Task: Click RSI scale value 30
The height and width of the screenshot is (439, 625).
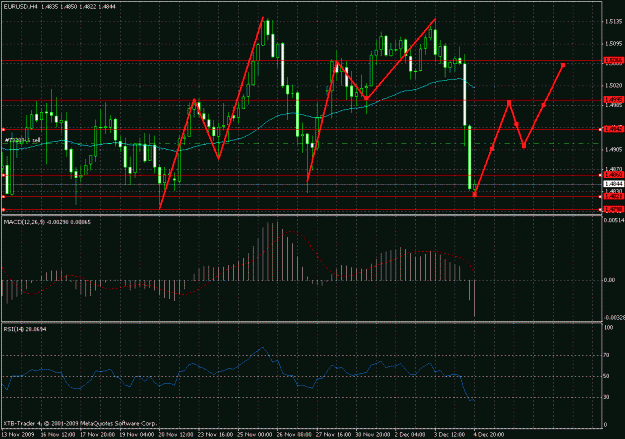Action: pos(608,397)
